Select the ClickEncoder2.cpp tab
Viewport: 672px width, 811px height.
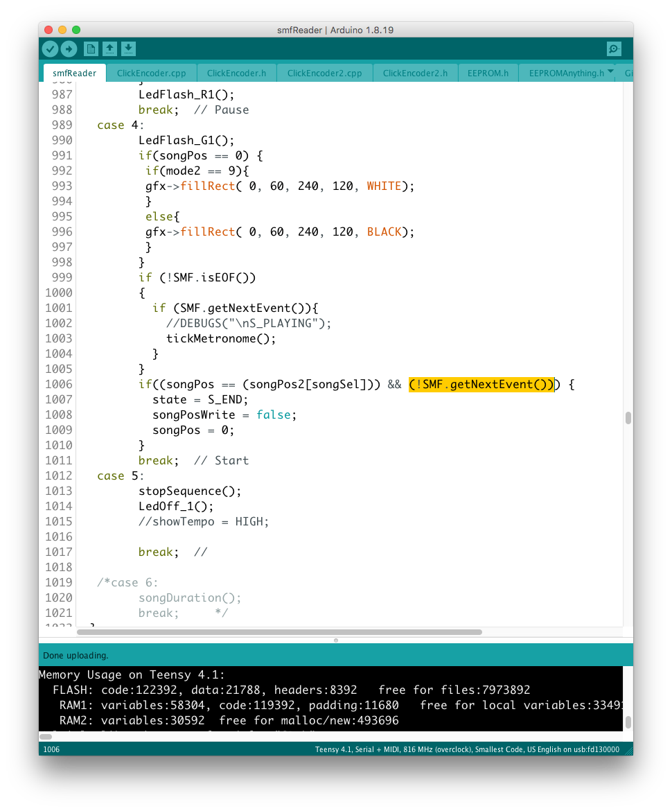324,73
